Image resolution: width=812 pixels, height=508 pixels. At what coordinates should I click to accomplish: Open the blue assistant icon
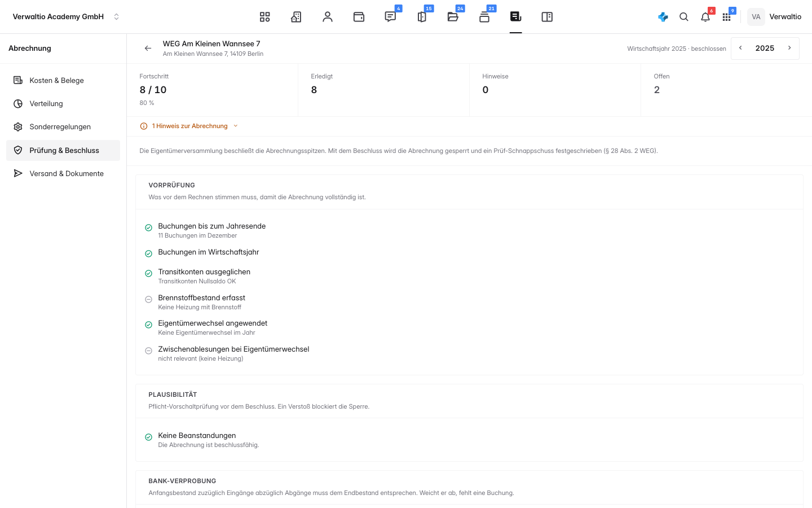[x=663, y=17]
